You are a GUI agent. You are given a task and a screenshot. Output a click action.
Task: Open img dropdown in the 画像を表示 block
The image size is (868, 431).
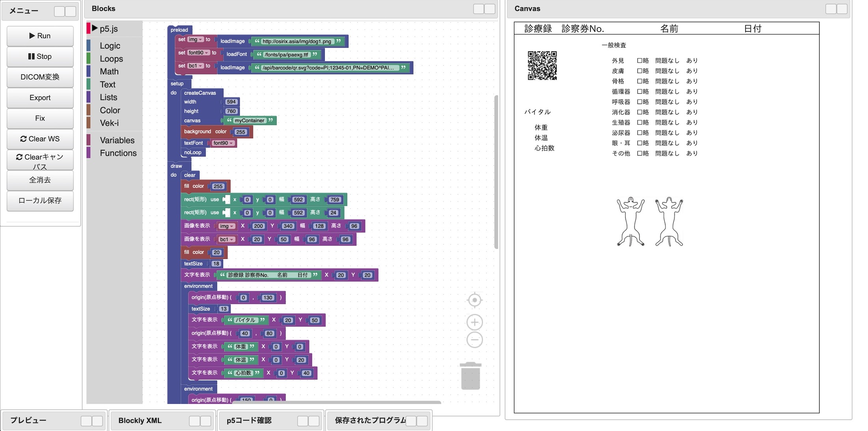(x=227, y=226)
